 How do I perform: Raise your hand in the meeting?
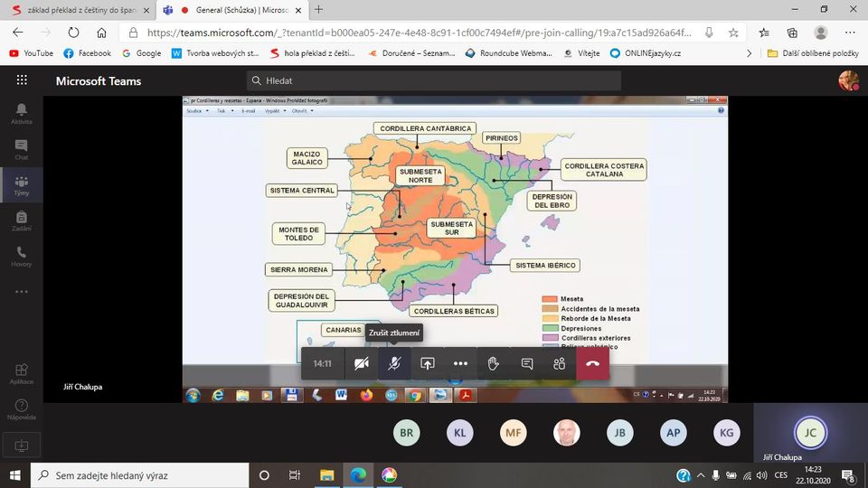coord(494,363)
